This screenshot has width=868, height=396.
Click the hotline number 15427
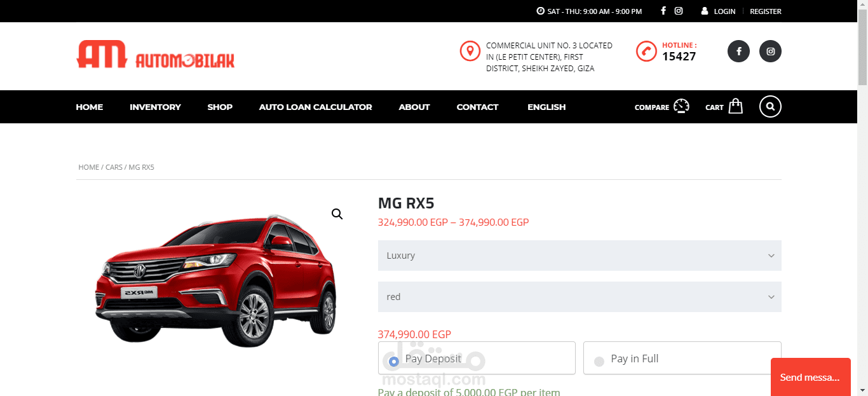(x=679, y=56)
